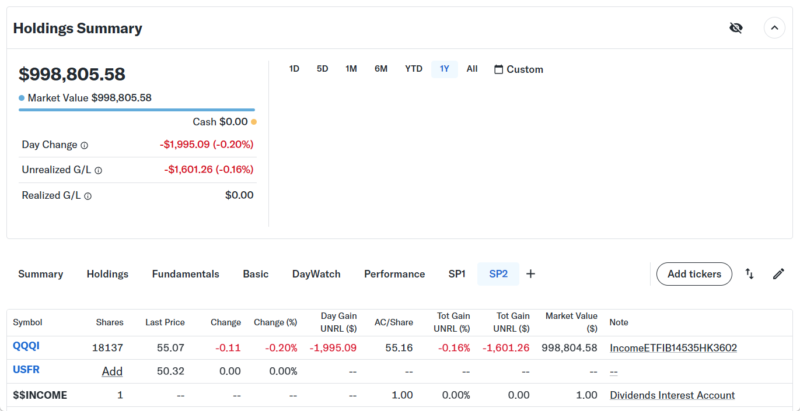Switch to the Performance tab
The height and width of the screenshot is (411, 800).
394,274
